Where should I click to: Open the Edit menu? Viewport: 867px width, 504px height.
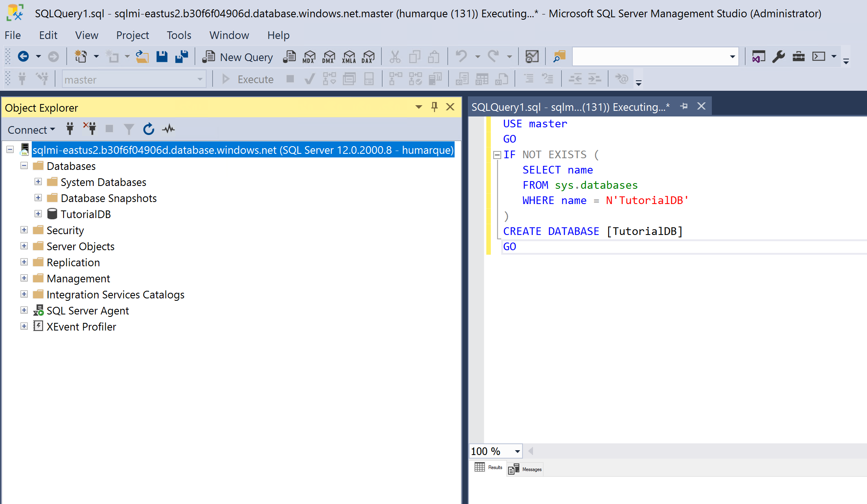coord(48,35)
